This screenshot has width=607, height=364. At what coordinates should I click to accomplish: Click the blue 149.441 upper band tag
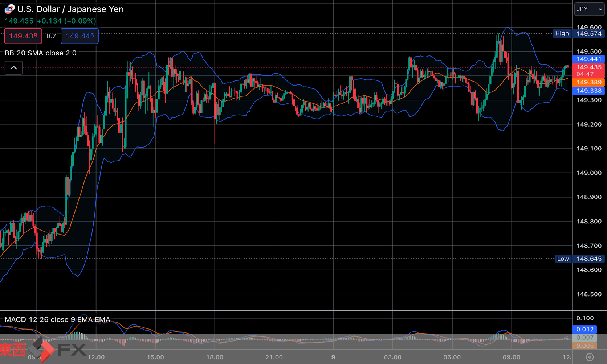pyautogui.click(x=588, y=59)
